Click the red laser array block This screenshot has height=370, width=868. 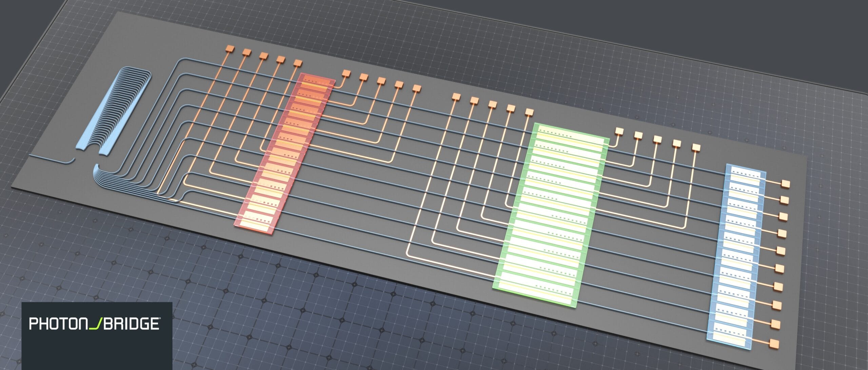click(285, 153)
